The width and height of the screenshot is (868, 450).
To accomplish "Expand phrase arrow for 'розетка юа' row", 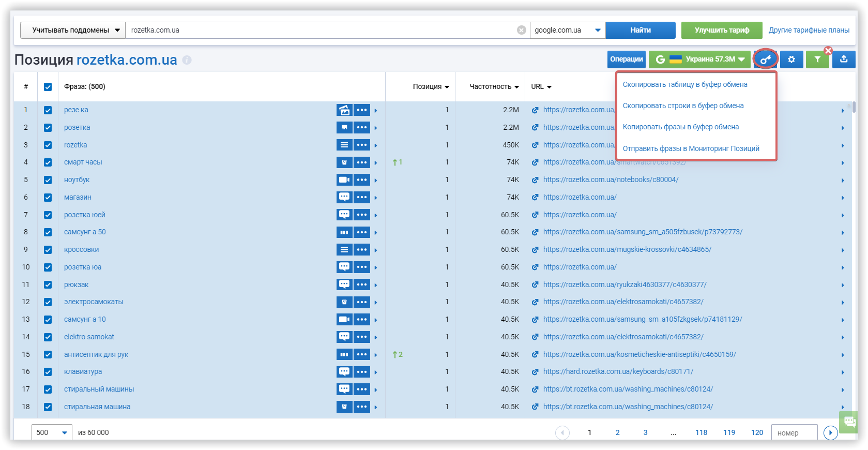I will 376,267.
